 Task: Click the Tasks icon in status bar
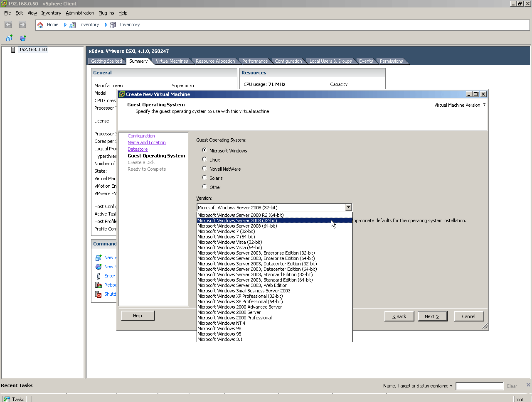(x=7, y=399)
